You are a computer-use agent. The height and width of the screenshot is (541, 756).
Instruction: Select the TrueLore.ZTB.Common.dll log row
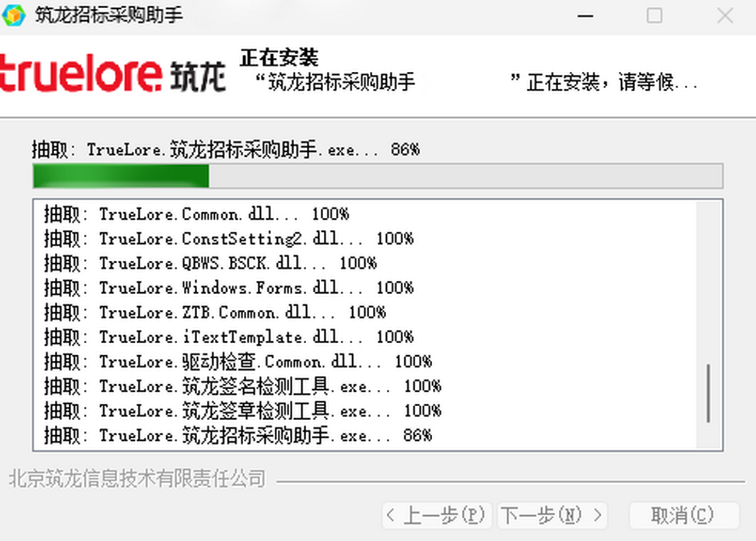tap(365, 312)
